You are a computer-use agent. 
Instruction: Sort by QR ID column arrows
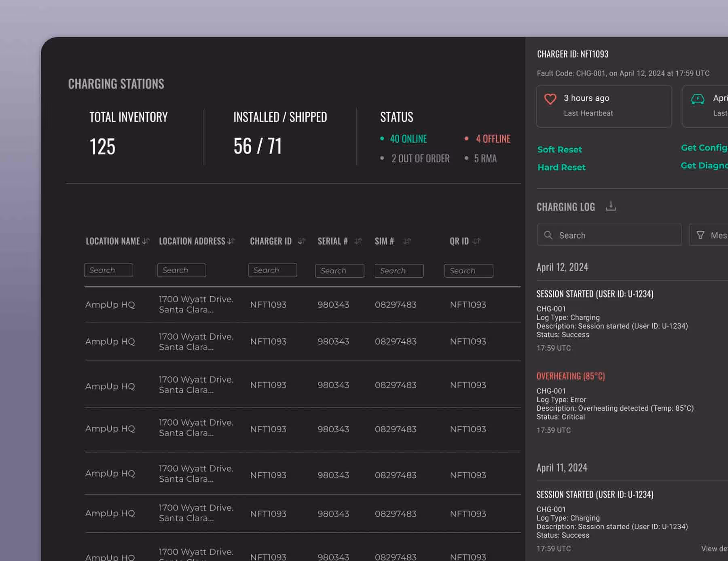(476, 241)
